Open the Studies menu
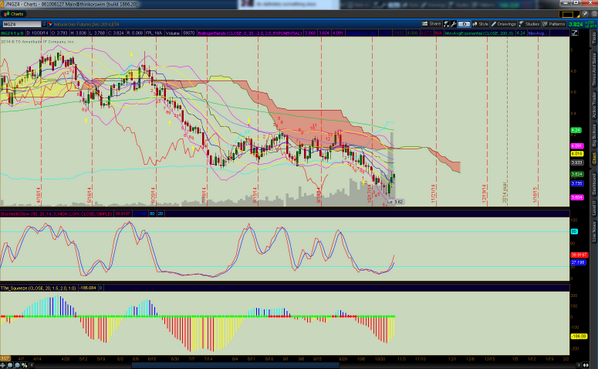Viewport: 598px width, 369px height. click(x=529, y=24)
